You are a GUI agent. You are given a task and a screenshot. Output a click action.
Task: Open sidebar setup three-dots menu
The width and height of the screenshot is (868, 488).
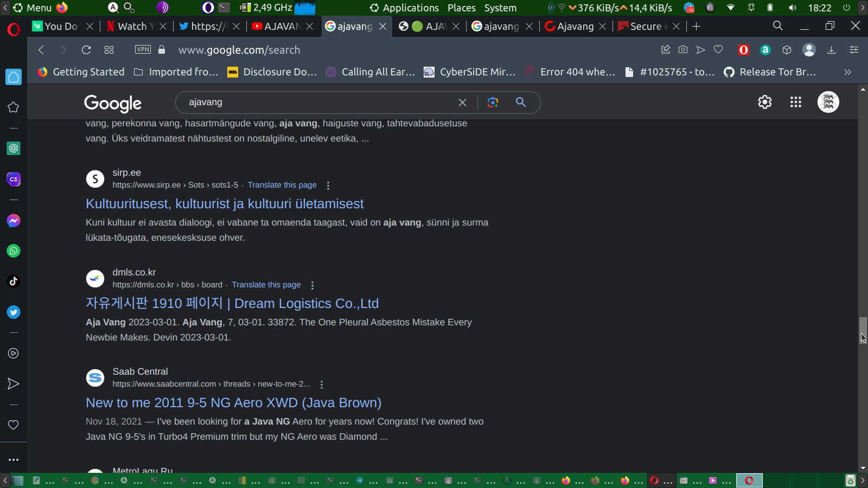pos(14,460)
